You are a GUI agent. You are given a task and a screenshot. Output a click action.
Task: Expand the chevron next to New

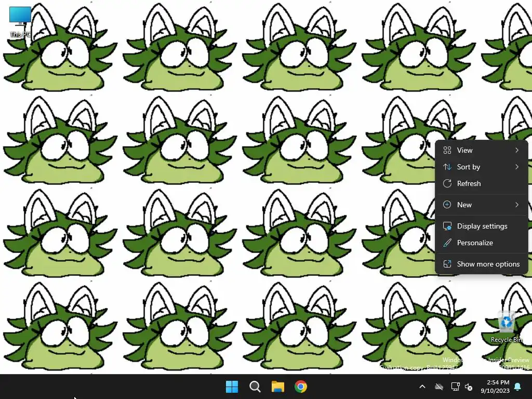[517, 205]
